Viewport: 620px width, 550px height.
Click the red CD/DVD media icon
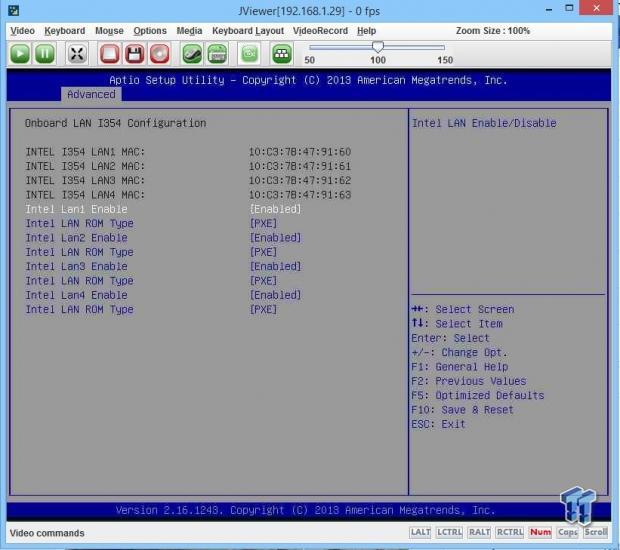point(159,54)
